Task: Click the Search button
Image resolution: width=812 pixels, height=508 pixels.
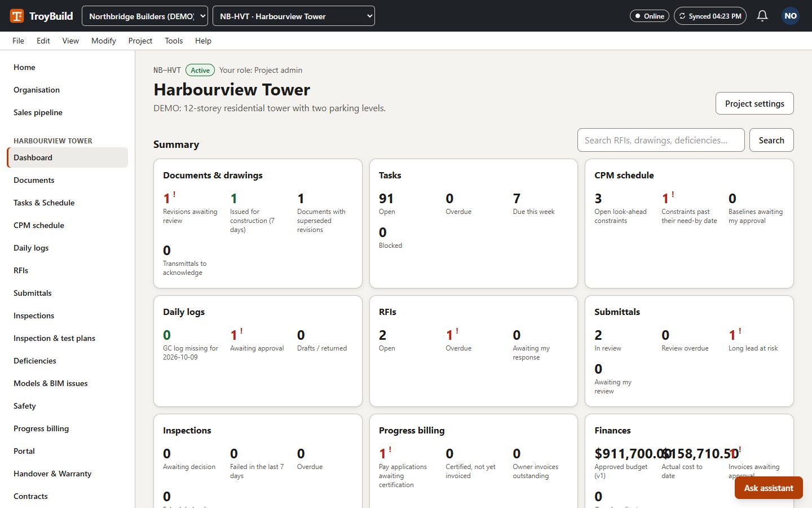Action: click(x=771, y=140)
